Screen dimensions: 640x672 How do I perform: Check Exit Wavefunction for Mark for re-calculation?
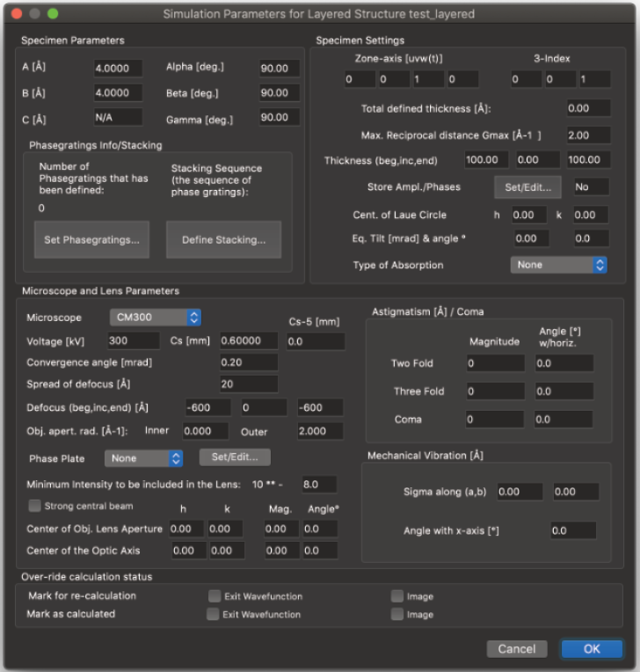click(215, 596)
